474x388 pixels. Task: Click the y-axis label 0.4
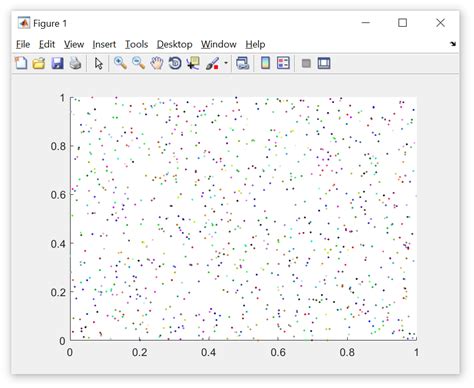pyautogui.click(x=58, y=244)
